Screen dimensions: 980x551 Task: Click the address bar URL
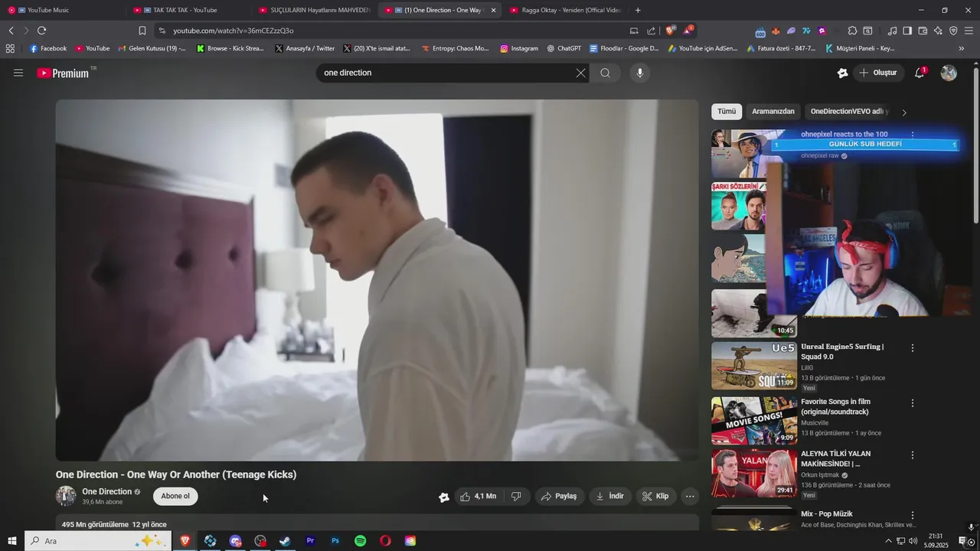[234, 31]
